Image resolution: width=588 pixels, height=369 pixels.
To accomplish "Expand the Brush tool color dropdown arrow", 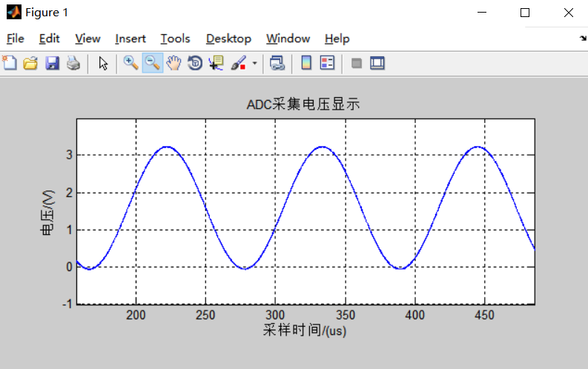I will point(255,64).
